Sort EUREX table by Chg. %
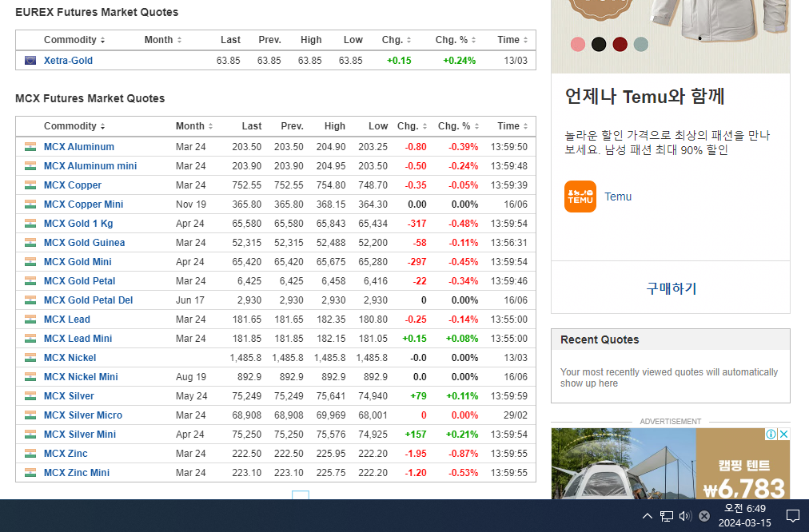 tap(456, 40)
